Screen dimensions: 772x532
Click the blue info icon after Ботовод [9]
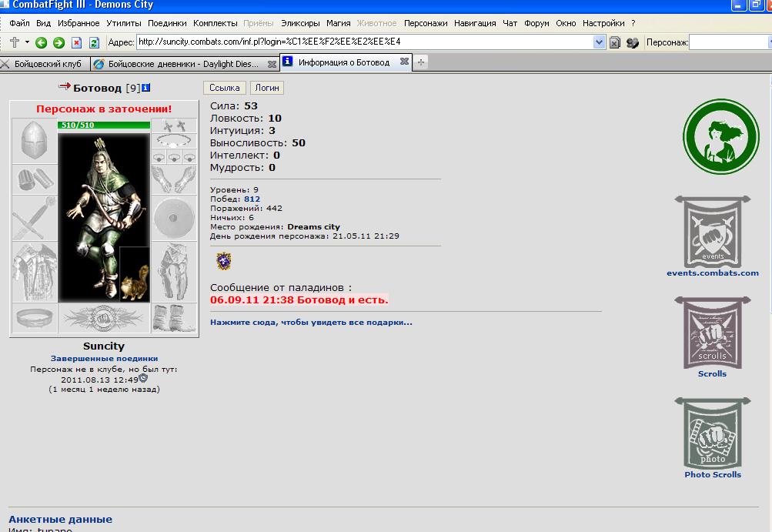145,88
